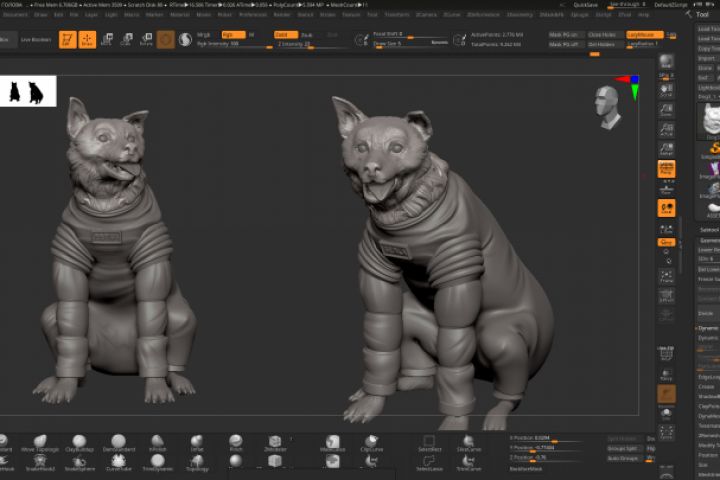Open the Transform menu
The width and height of the screenshot is (720, 480).
pyautogui.click(x=397, y=15)
